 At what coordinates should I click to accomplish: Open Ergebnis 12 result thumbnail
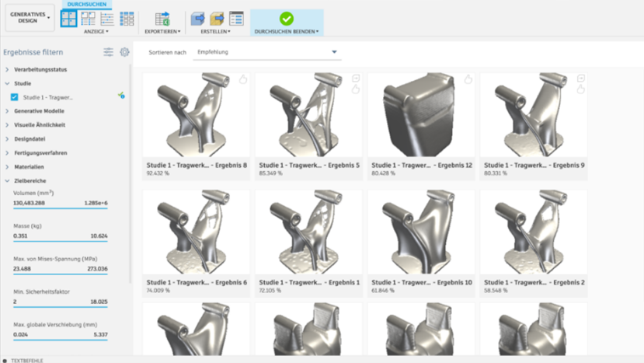click(421, 115)
